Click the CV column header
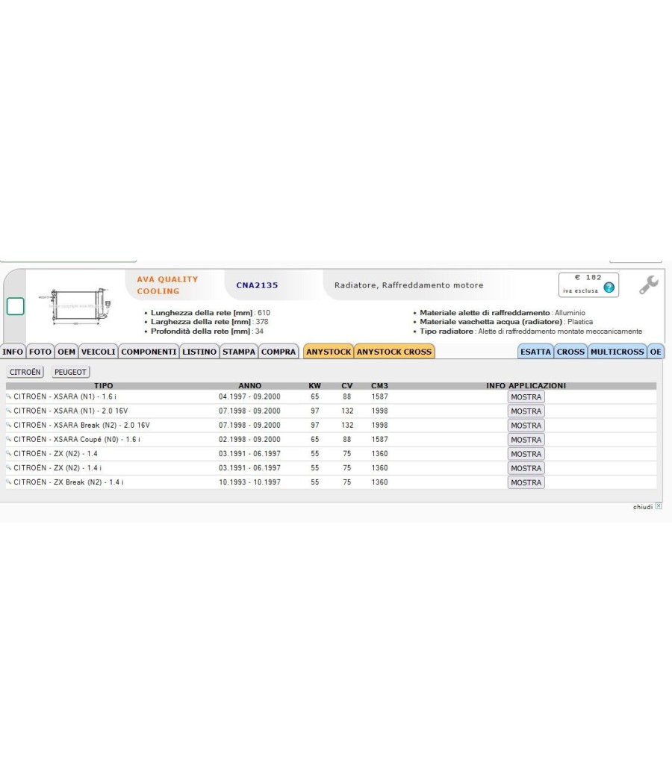672x784 pixels. (347, 385)
